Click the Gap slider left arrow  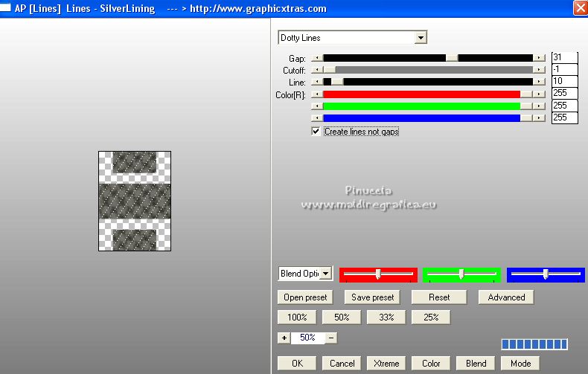pos(317,58)
